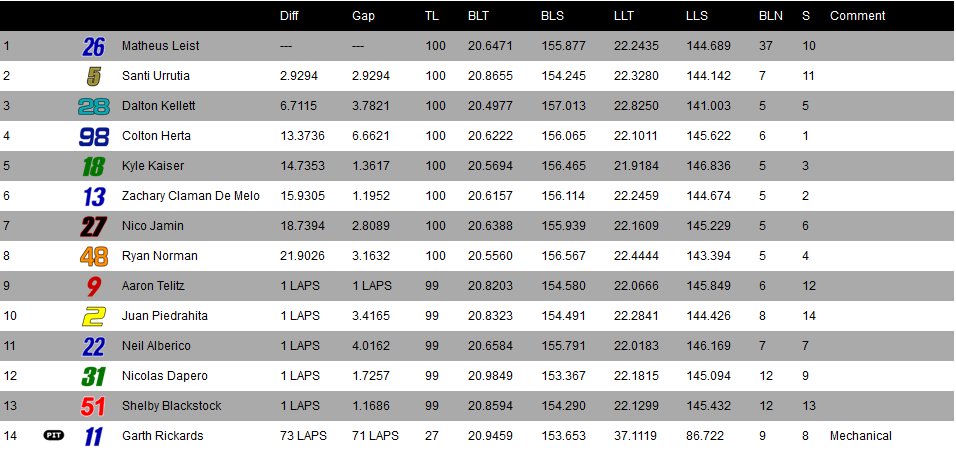956x454 pixels.
Task: Click Santi Urrutia's best lap time 20.8655
Action: [x=491, y=76]
